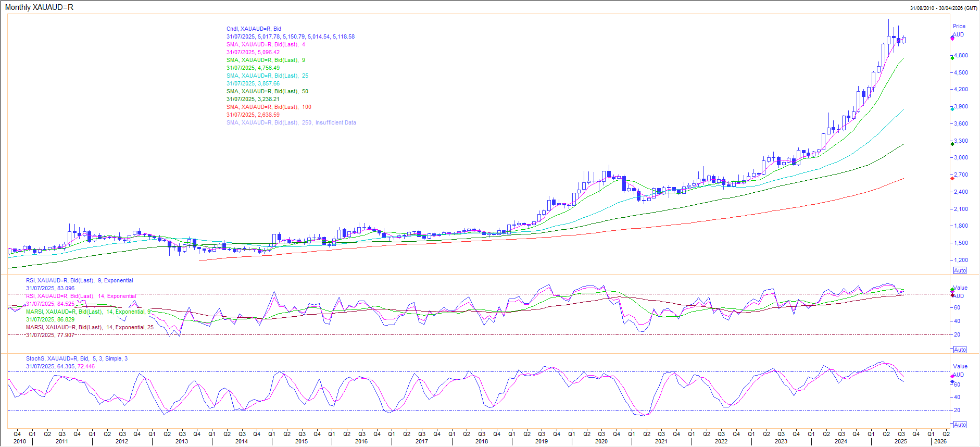The height and width of the screenshot is (447, 980).
Task: Select the SMA 9 legend entry
Action: tap(266, 60)
